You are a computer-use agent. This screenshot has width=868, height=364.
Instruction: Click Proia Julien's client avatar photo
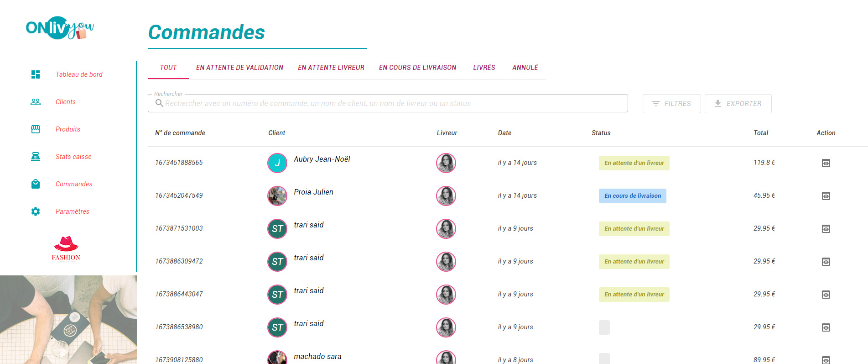click(x=277, y=196)
